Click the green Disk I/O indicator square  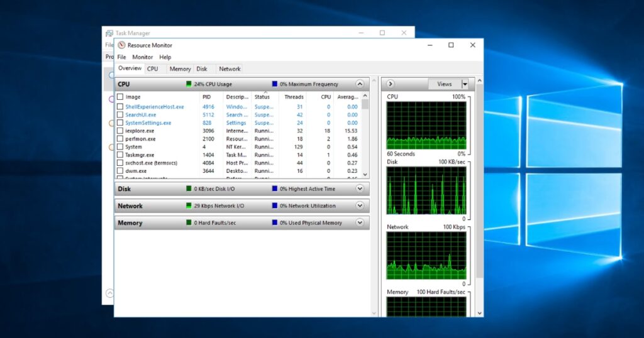[189, 188]
